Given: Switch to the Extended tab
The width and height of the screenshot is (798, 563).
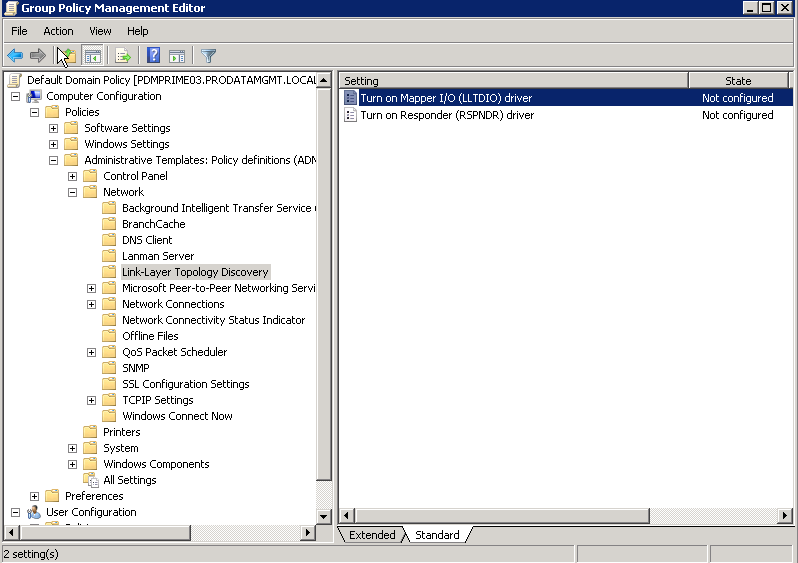Looking at the screenshot, I should [372, 535].
